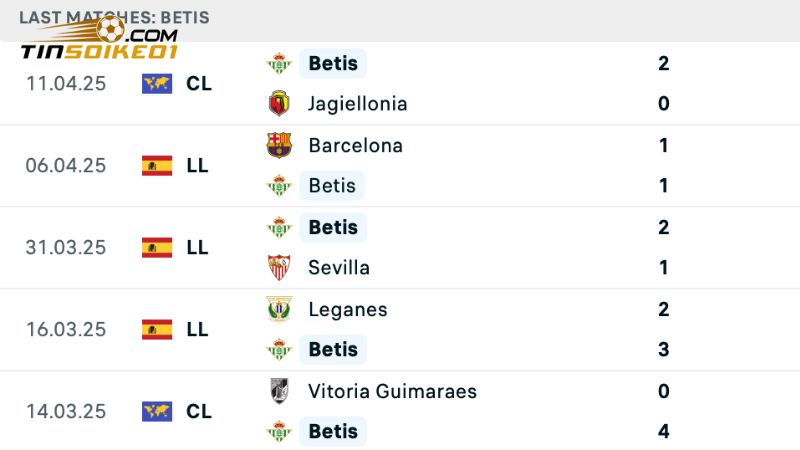Image resolution: width=800 pixels, height=450 pixels.
Task: Click the CL competition label on 11.04.25
Action: coord(198,83)
